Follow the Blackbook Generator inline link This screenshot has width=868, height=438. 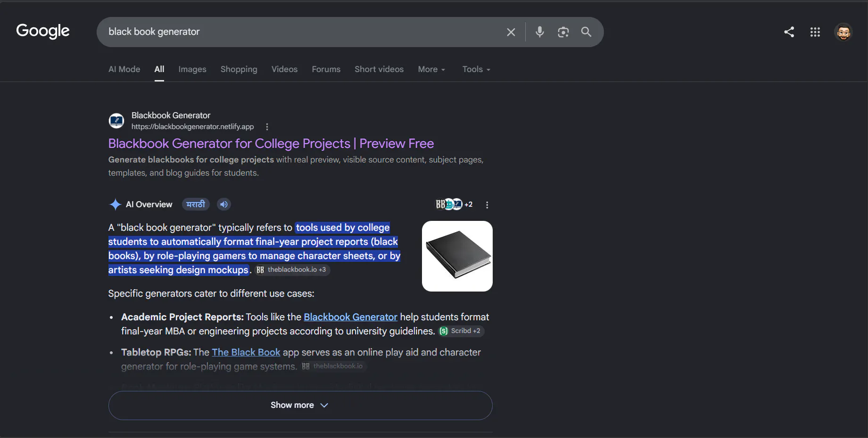pyautogui.click(x=350, y=317)
